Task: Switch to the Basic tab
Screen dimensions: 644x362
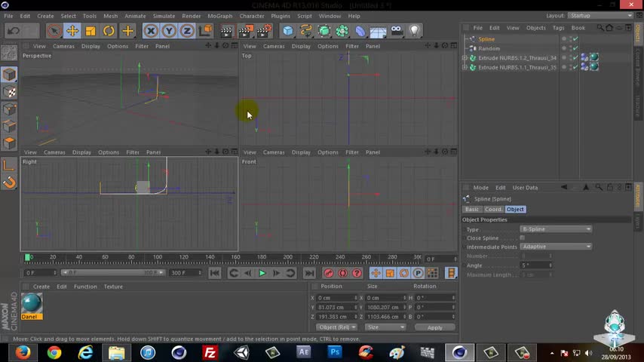Action: (x=471, y=209)
